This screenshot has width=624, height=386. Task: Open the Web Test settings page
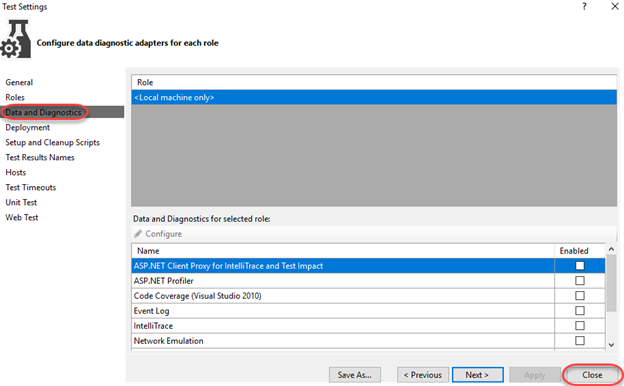pos(22,218)
